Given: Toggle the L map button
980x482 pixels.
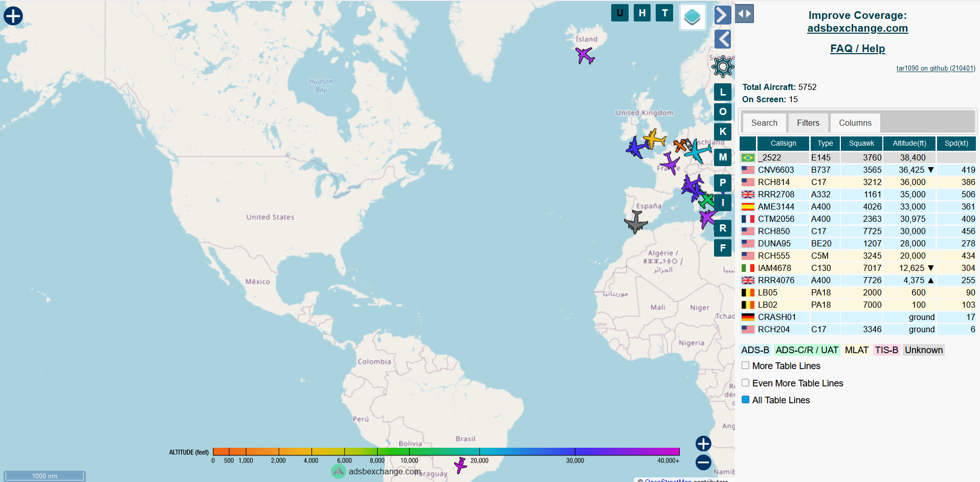Looking at the screenshot, I should click(723, 92).
